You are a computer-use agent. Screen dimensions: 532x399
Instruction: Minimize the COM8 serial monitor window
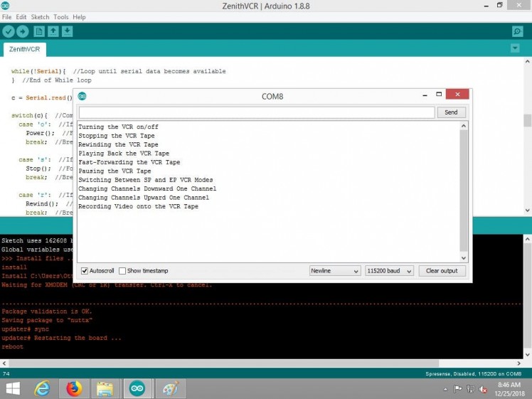click(425, 95)
